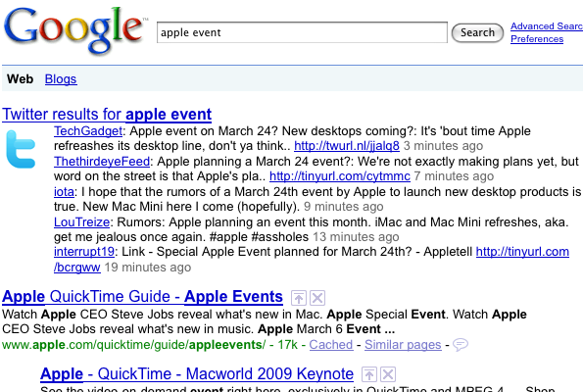Screen dimensions: 583x392
Task: Open LouTreize Twitter profile
Action: coord(81,222)
